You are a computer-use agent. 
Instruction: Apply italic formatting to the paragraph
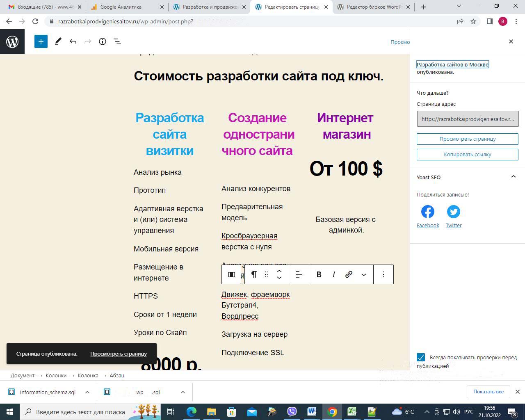point(334,274)
